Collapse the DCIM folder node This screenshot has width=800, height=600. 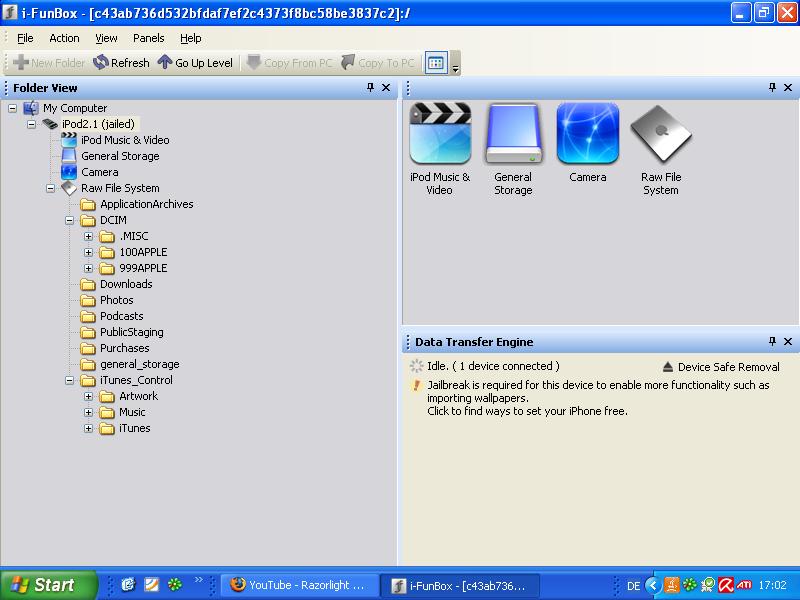click(69, 220)
